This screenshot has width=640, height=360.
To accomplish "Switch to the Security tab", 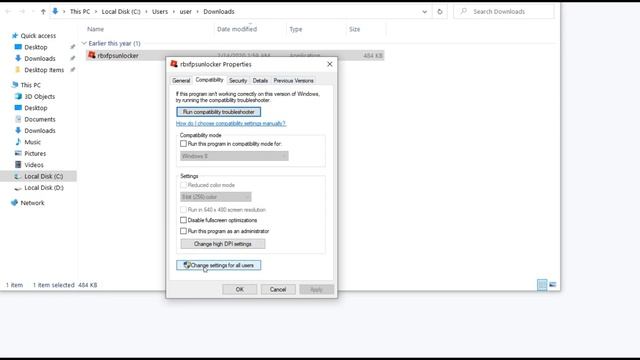I will click(x=238, y=80).
